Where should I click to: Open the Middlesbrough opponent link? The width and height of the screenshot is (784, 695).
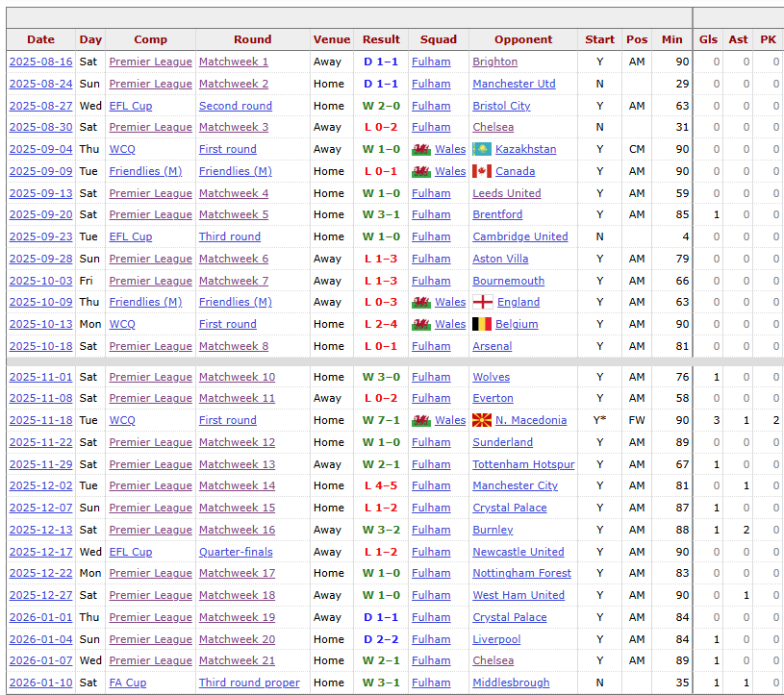511,683
